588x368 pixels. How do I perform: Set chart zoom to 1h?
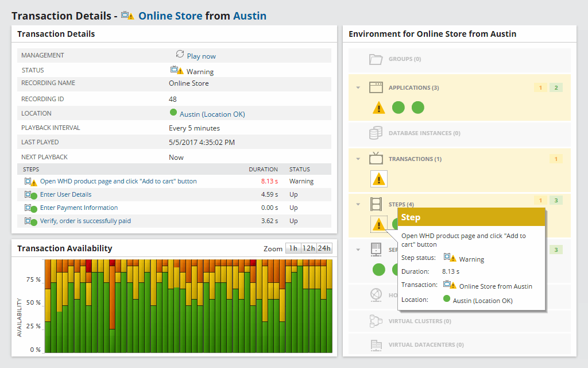click(293, 248)
